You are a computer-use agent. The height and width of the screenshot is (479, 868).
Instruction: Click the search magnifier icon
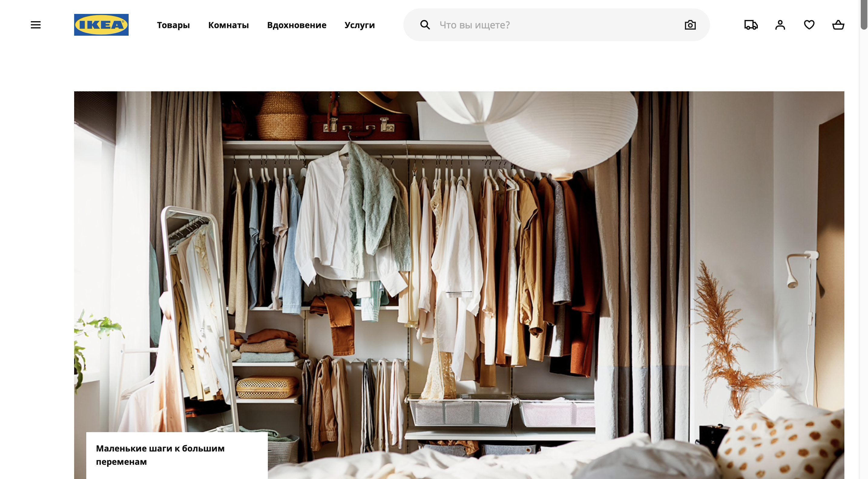[x=425, y=25]
